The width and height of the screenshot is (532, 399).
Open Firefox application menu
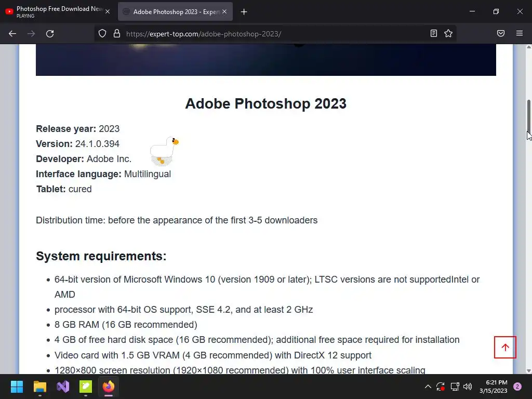(x=520, y=33)
